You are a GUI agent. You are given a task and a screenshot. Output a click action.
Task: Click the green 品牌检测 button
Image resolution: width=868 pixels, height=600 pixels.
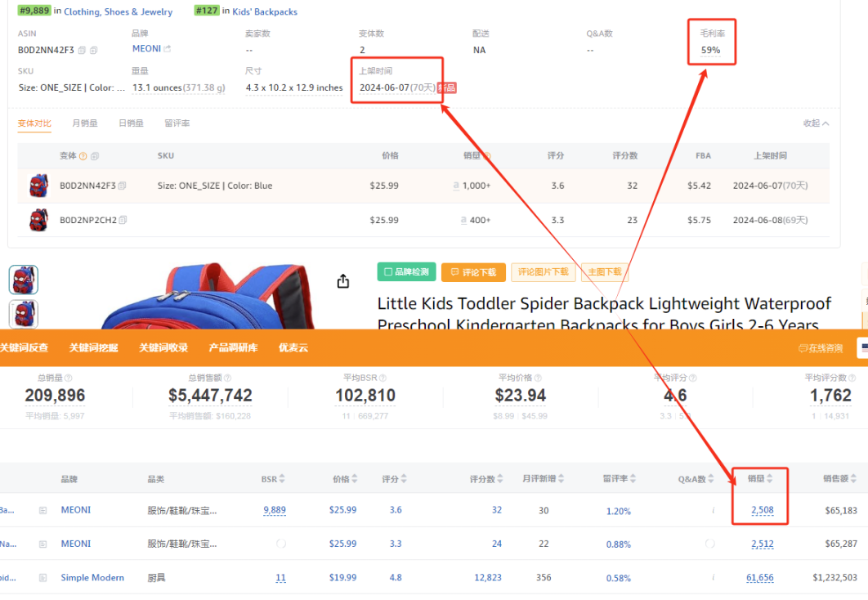[x=406, y=271]
